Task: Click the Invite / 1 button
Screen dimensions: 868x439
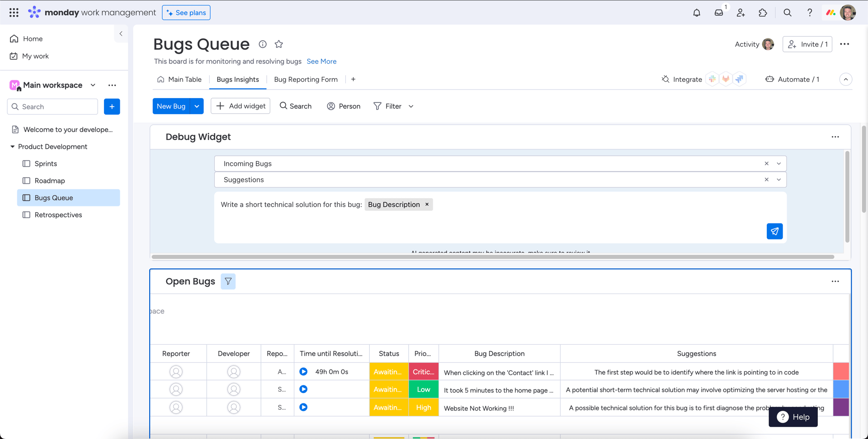Action: tap(807, 44)
